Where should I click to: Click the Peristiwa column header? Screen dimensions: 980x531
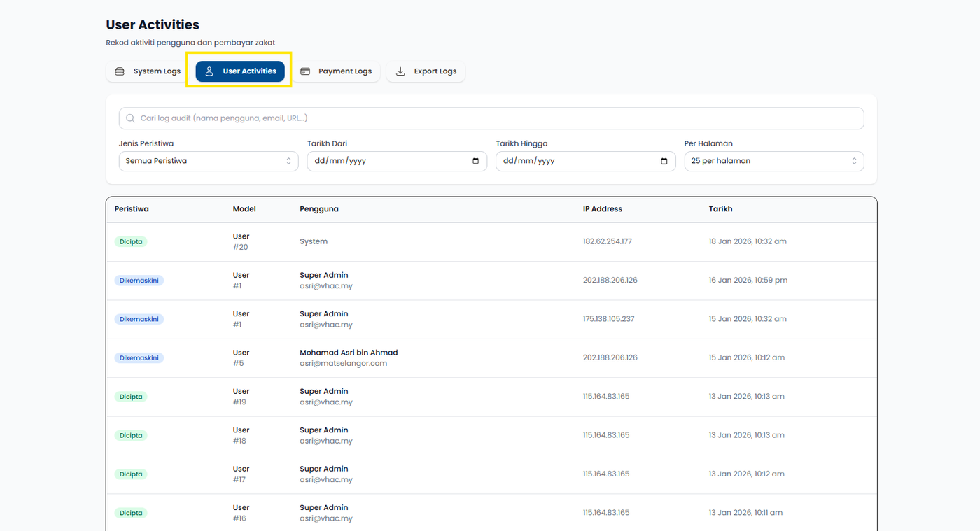(x=132, y=209)
